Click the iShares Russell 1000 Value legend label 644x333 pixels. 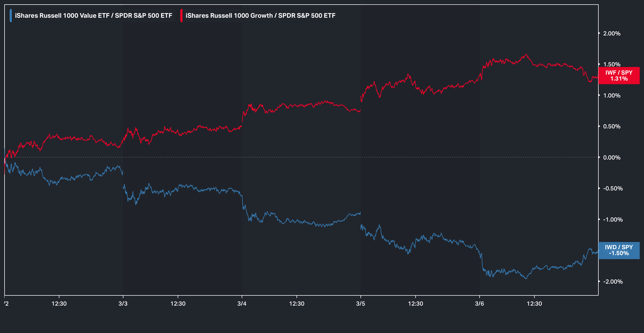(93, 16)
